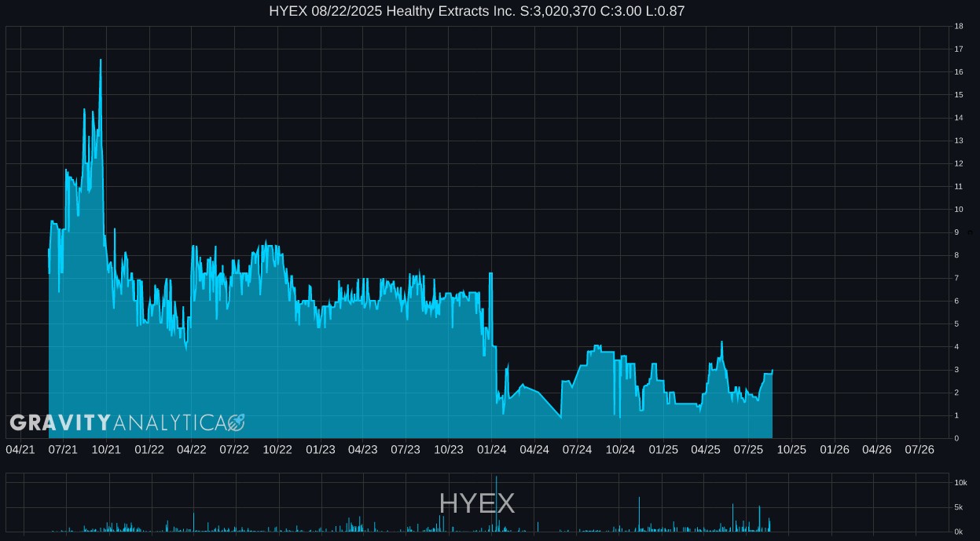Click price axis value 8
The image size is (980, 541).
956,255
